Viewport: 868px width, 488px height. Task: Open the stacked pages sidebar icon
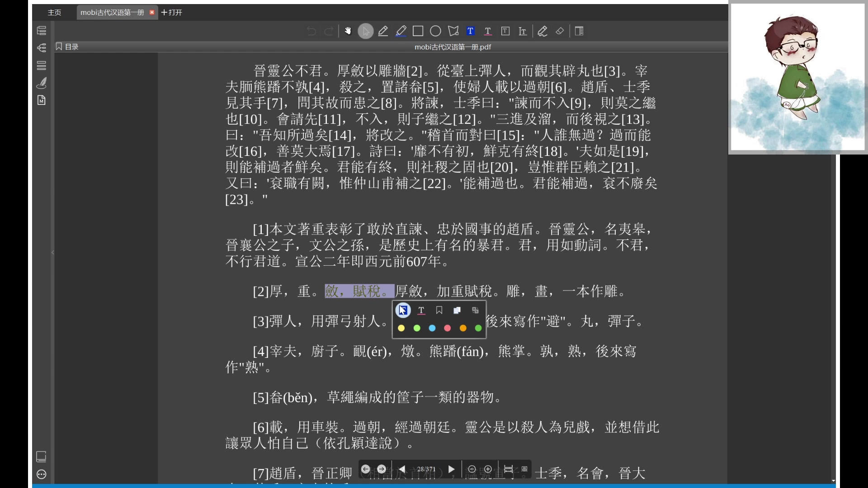pyautogui.click(x=42, y=66)
